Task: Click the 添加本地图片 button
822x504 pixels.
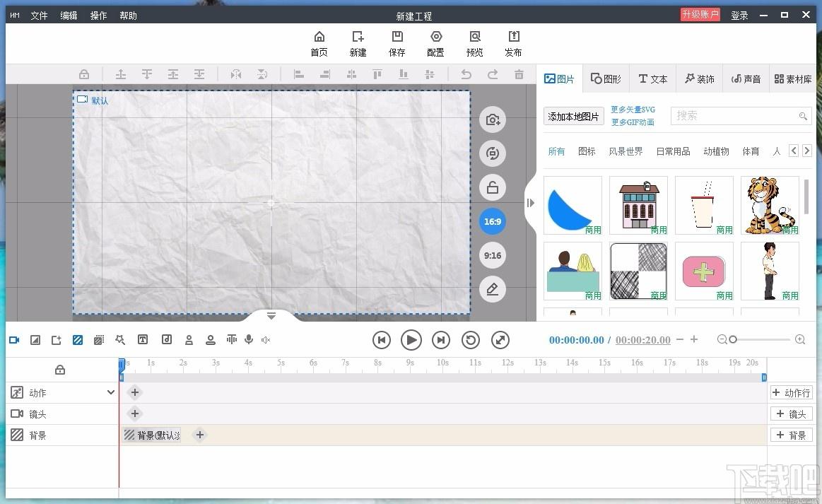Action: click(573, 117)
